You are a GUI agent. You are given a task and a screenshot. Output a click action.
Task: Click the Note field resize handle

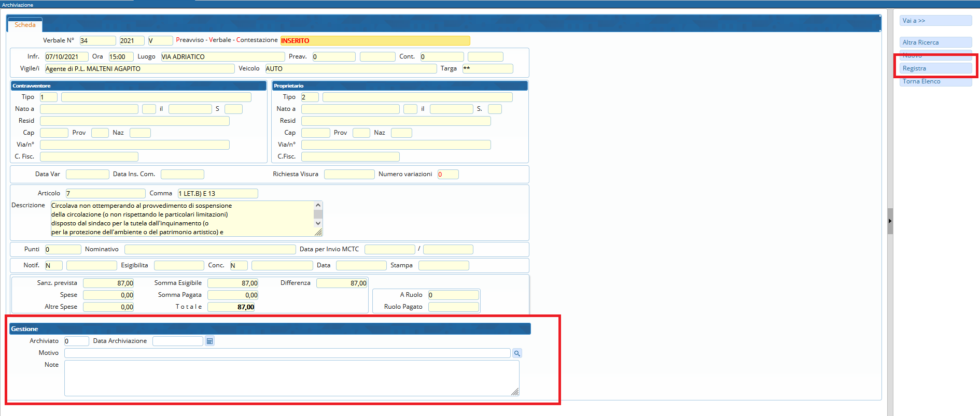click(515, 392)
